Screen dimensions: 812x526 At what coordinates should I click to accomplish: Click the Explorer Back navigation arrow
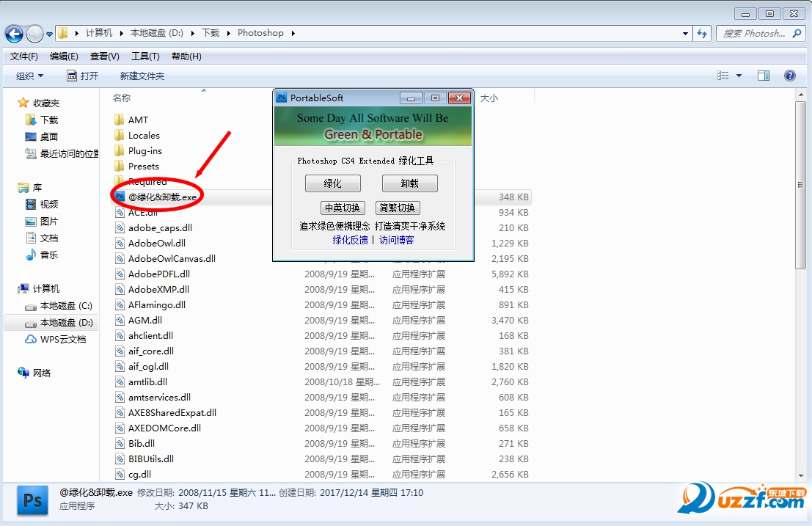click(14, 34)
